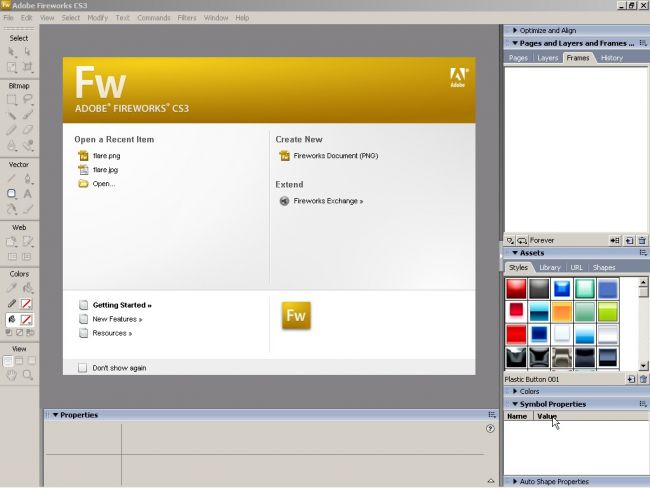Switch to the Layers tab
Image resolution: width=650 pixels, height=488 pixels.
tap(548, 58)
